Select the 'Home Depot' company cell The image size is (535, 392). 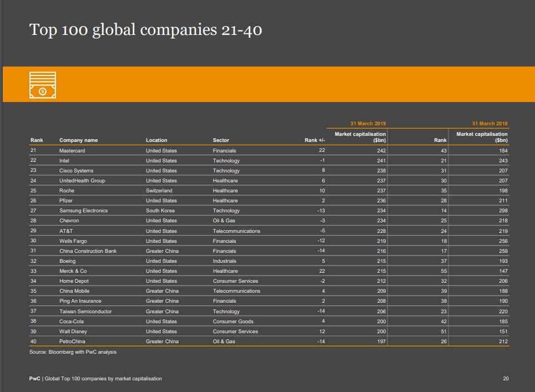pos(74,281)
